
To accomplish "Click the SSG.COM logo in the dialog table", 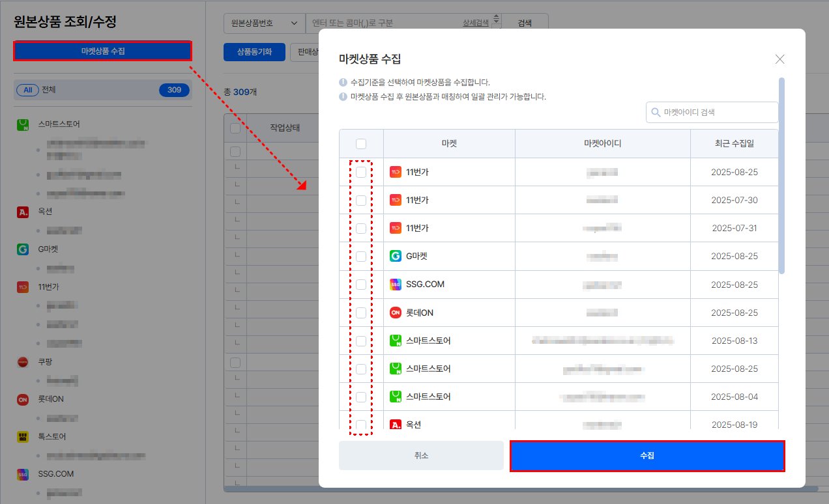I will 395,284.
